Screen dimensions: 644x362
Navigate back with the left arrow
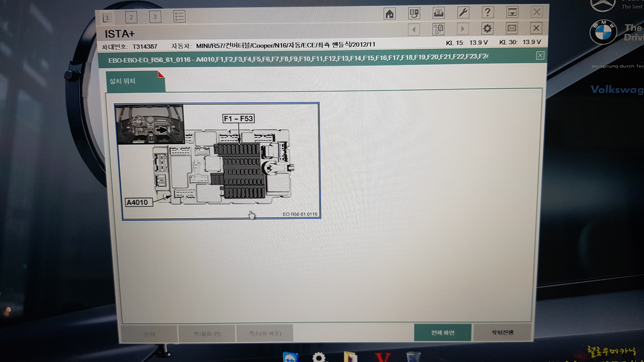pyautogui.click(x=414, y=30)
